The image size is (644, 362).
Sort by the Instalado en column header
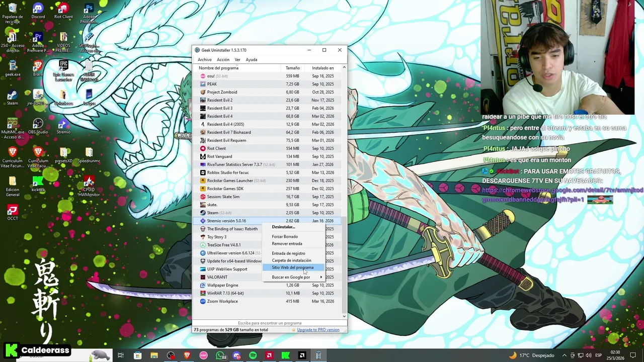coord(323,68)
